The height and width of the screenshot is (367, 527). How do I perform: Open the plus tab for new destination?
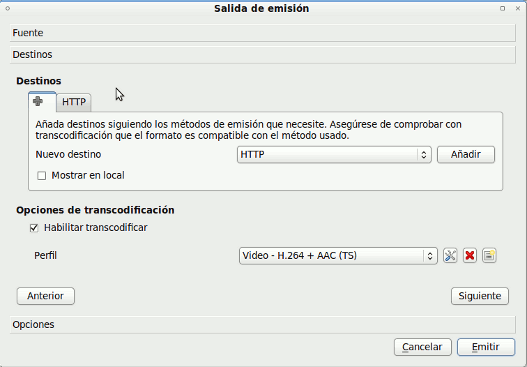(42, 101)
